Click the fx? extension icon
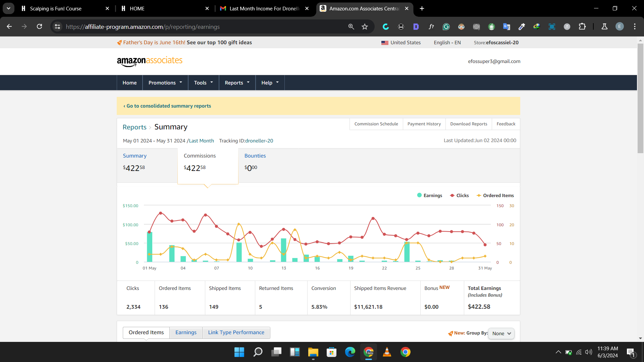 click(431, 26)
